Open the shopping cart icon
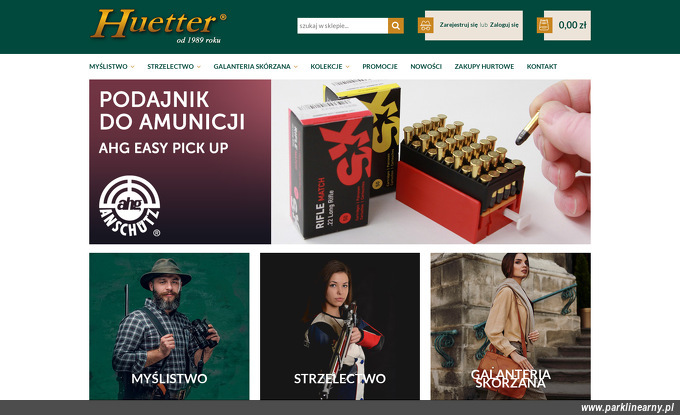680x415 pixels. pyautogui.click(x=544, y=25)
